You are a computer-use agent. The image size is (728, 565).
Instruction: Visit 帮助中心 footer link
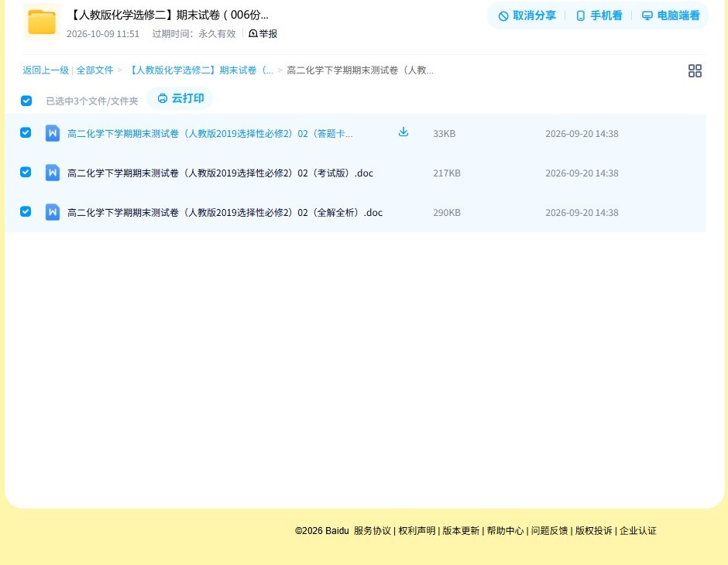(x=505, y=531)
